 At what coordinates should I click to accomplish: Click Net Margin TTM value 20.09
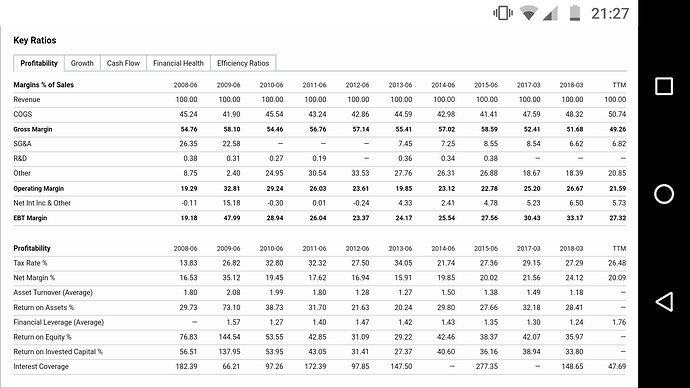[x=617, y=278]
